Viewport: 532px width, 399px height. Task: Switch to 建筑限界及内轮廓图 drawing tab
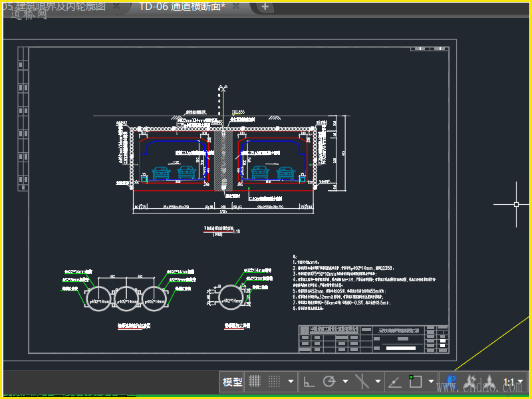(x=53, y=7)
